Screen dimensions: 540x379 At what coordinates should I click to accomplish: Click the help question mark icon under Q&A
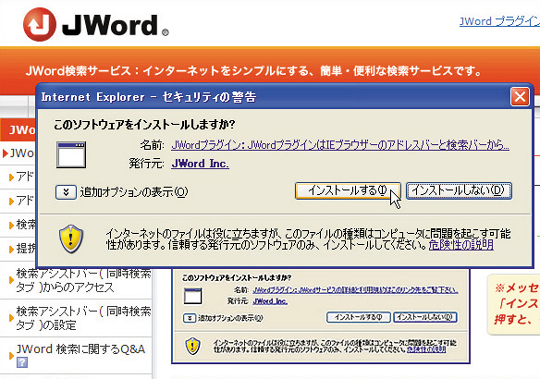click(x=22, y=362)
